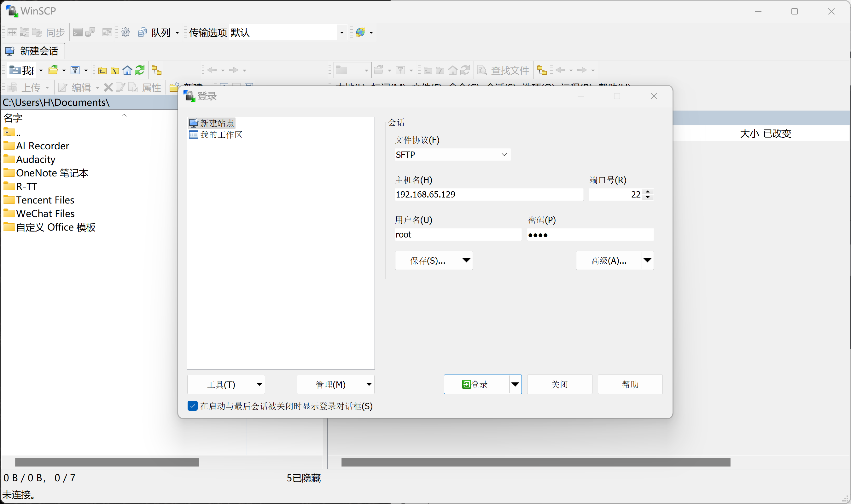Viewport: 851px width, 504px height.
Task: Click the back arrow in local navigation toolbar
Action: point(212,70)
